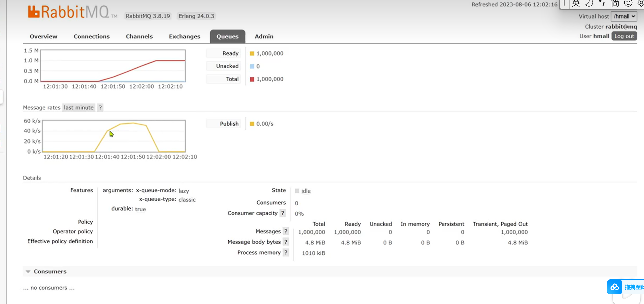The height and width of the screenshot is (304, 644).
Task: Open the Virtual host /hmall dropdown
Action: (624, 16)
